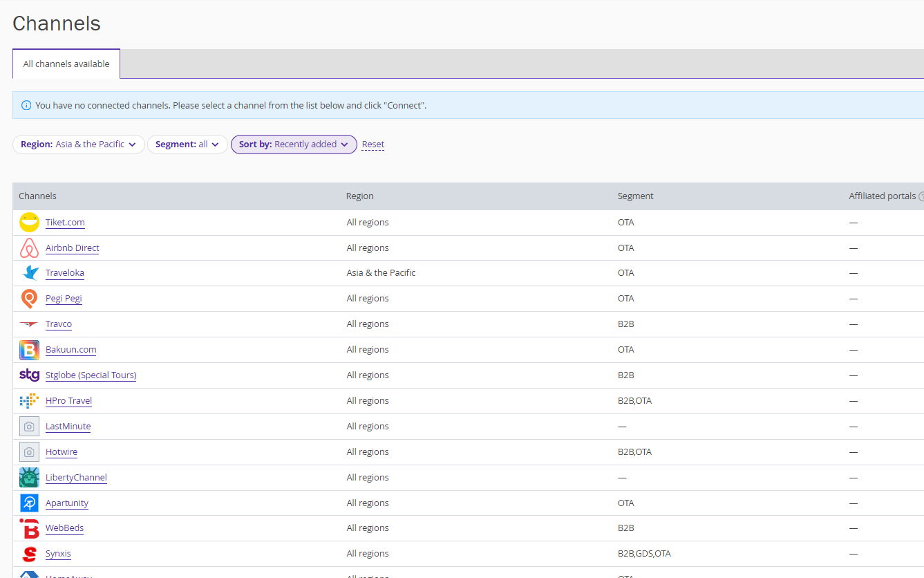Open the Travco channel link

coord(59,324)
